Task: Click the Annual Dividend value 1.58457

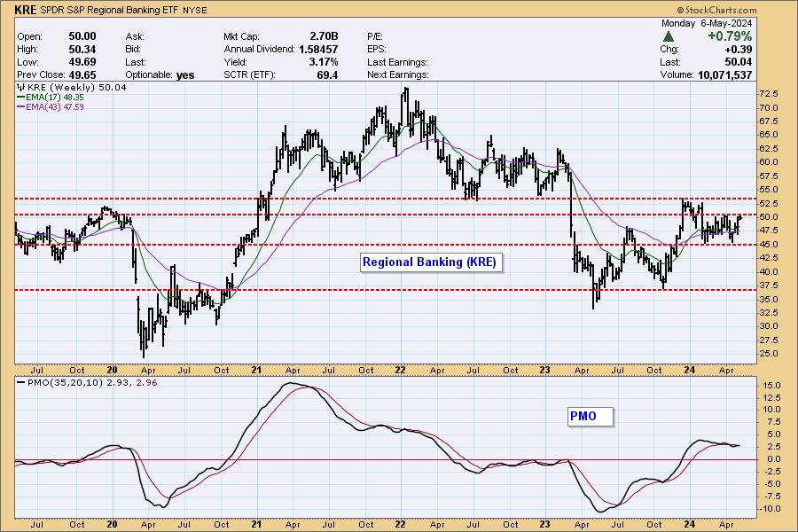Action: [318, 50]
